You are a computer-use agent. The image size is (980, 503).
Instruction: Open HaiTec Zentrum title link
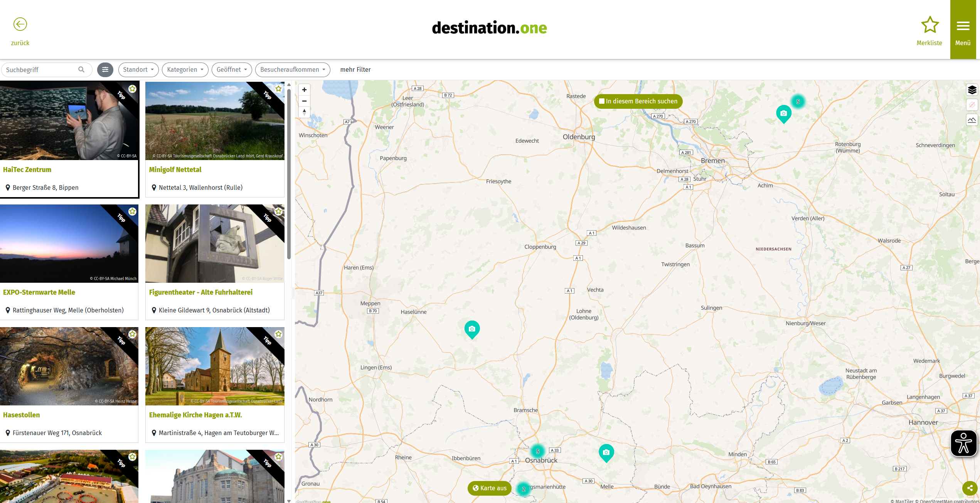click(x=27, y=170)
